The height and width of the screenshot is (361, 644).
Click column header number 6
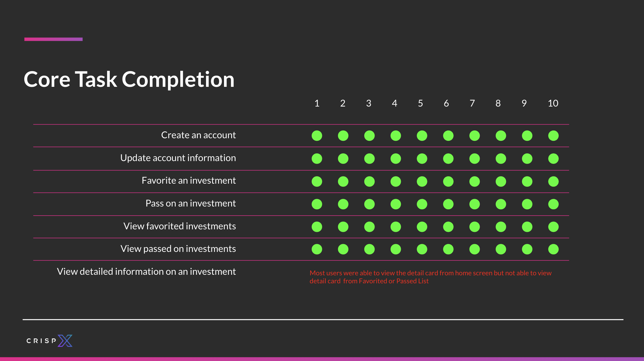tap(446, 103)
